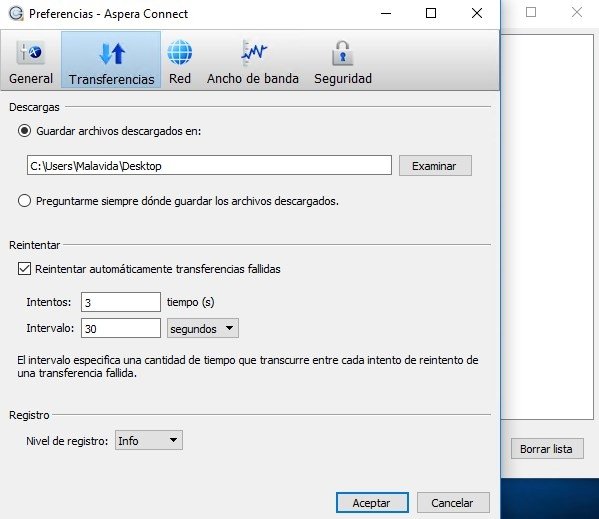Select the Transferencias arrows icon
The width and height of the screenshot is (599, 519).
click(112, 53)
